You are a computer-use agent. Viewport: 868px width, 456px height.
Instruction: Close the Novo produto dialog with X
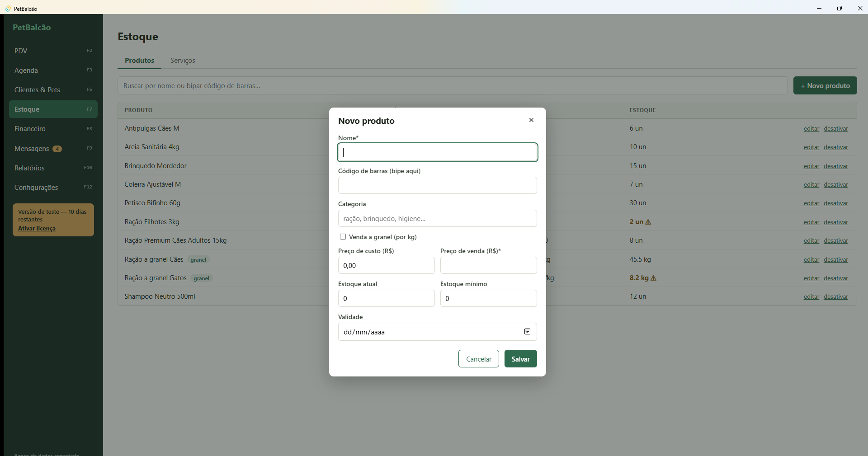pyautogui.click(x=531, y=120)
